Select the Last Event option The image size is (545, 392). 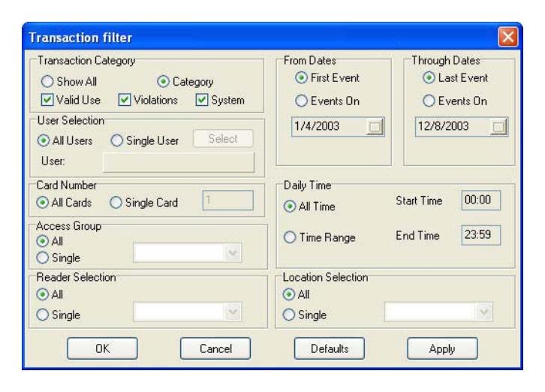pos(429,77)
